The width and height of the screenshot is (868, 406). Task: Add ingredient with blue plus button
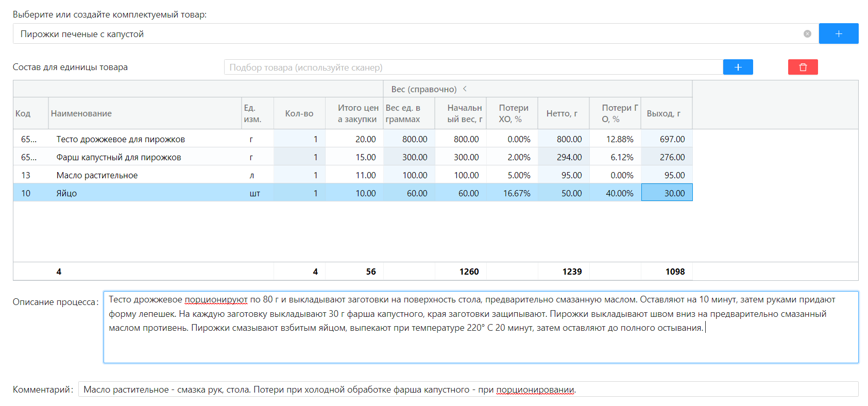coord(738,67)
